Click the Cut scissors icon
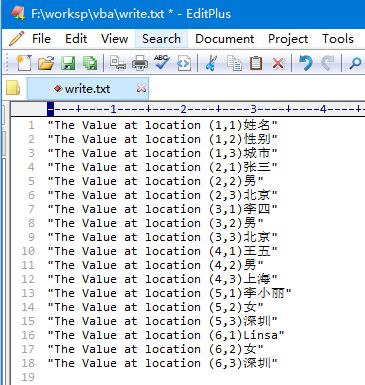This screenshot has height=385, width=365. coord(211,63)
